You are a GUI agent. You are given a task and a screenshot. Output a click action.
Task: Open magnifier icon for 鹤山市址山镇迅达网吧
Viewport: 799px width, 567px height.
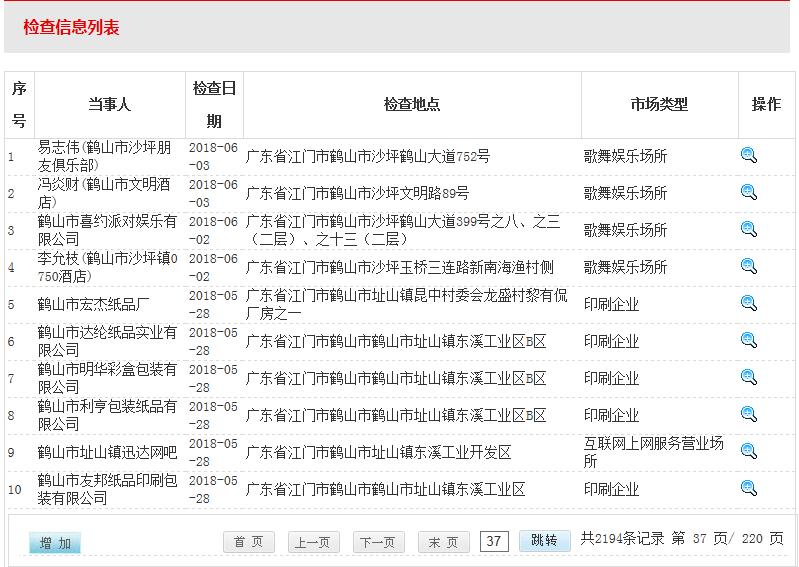(748, 451)
